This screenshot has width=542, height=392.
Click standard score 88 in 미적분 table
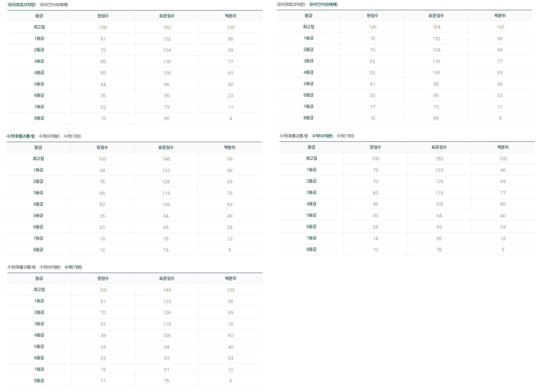pyautogui.click(x=439, y=227)
